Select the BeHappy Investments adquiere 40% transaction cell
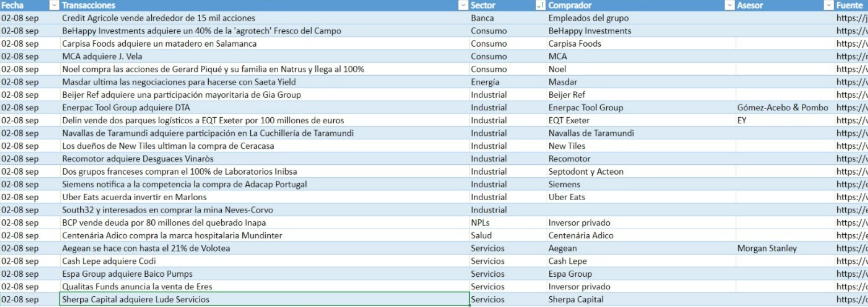868x307 pixels. [264, 31]
